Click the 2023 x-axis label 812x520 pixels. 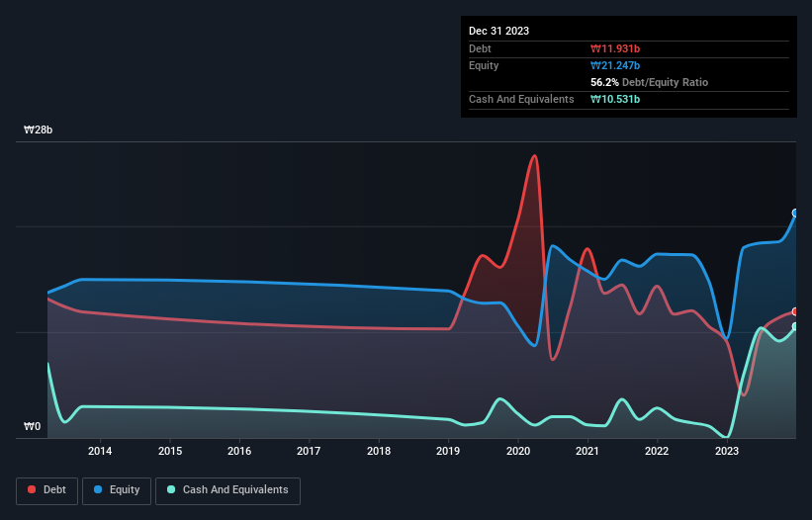click(727, 451)
